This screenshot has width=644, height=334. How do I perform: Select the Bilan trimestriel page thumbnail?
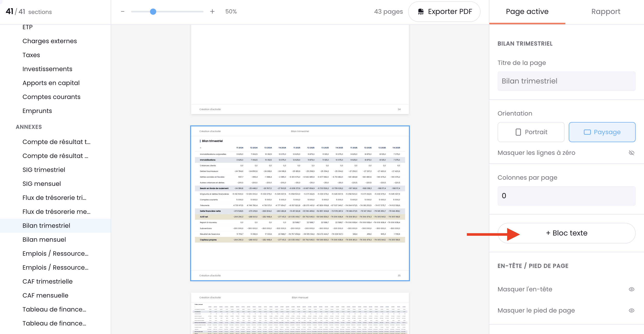pos(300,203)
